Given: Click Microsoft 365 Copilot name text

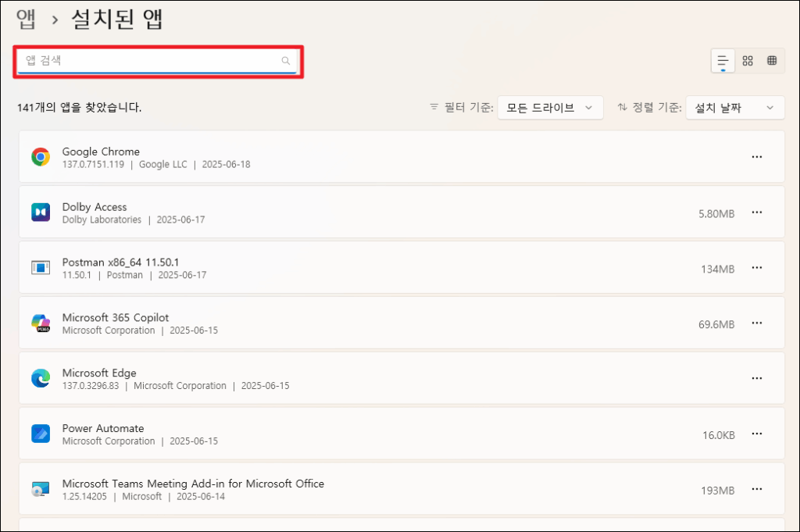Looking at the screenshot, I should pos(116,317).
